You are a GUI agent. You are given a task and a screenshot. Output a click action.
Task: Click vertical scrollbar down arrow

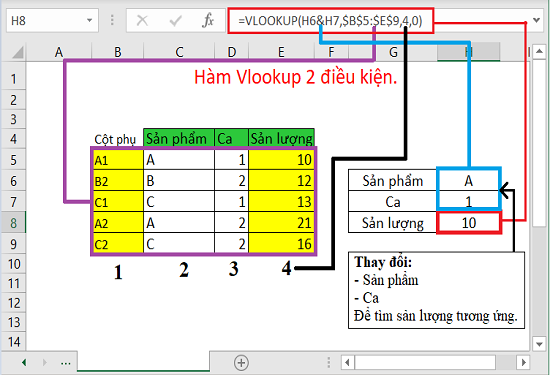(539, 344)
